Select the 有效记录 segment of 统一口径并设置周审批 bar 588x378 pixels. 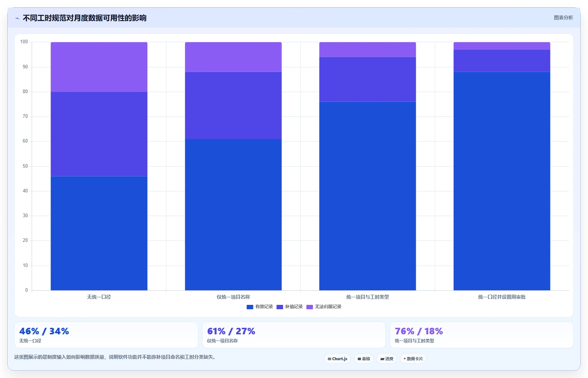tap(502, 181)
